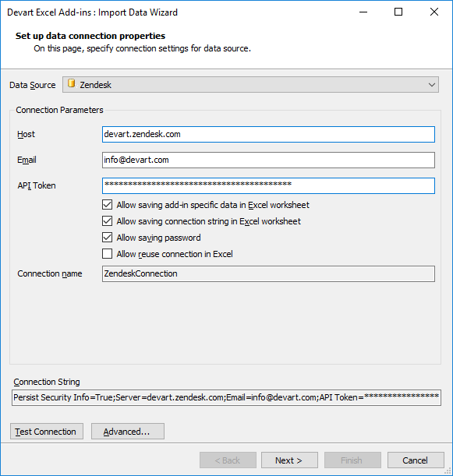This screenshot has height=476, width=453.
Task: Click the Zendesk database icon in Data Source
Action: click(72, 83)
